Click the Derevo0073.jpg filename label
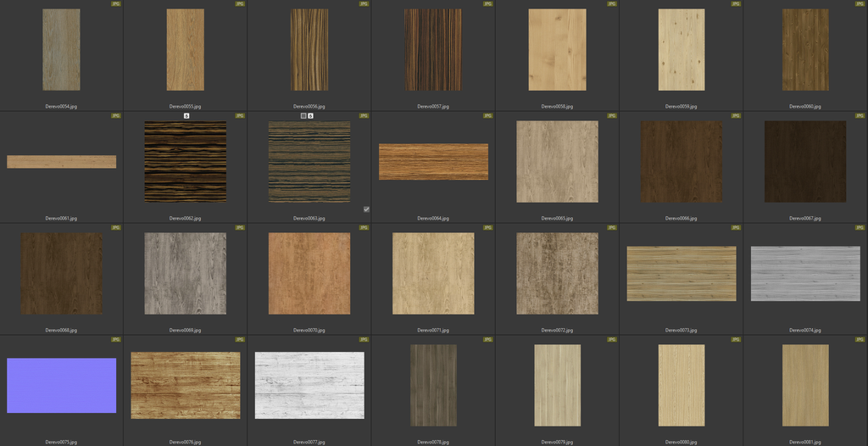The height and width of the screenshot is (446, 868). pos(681,330)
